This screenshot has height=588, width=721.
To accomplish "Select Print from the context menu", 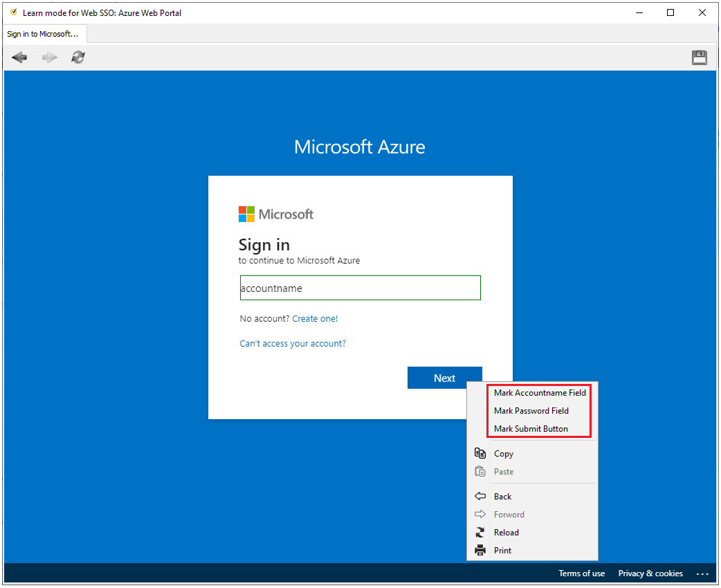I will click(502, 551).
